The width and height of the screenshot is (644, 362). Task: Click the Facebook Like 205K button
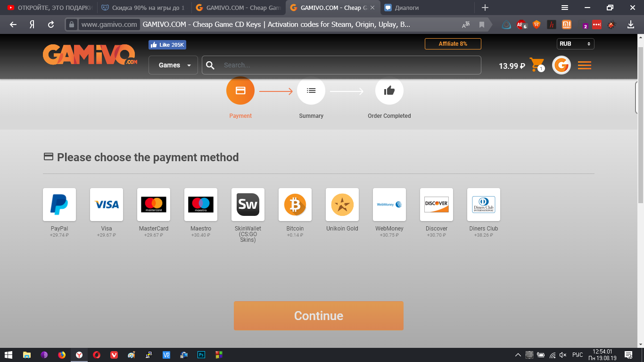coord(167,45)
